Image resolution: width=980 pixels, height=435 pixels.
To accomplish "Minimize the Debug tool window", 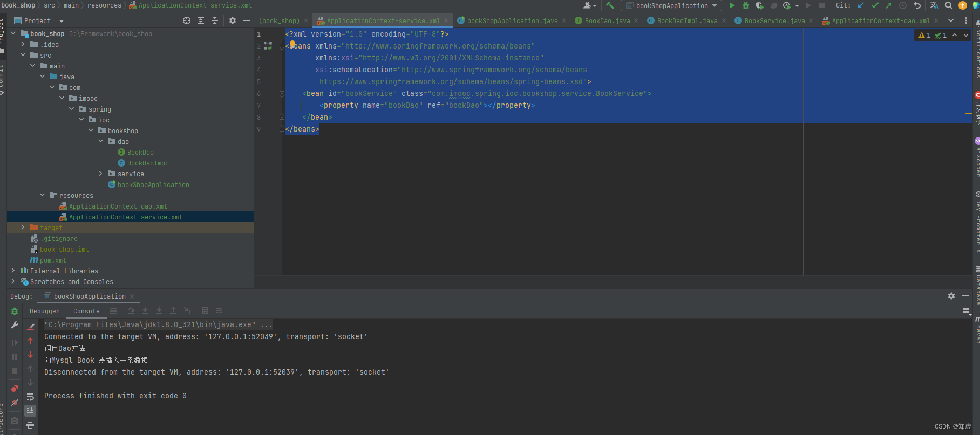I will coord(965,296).
